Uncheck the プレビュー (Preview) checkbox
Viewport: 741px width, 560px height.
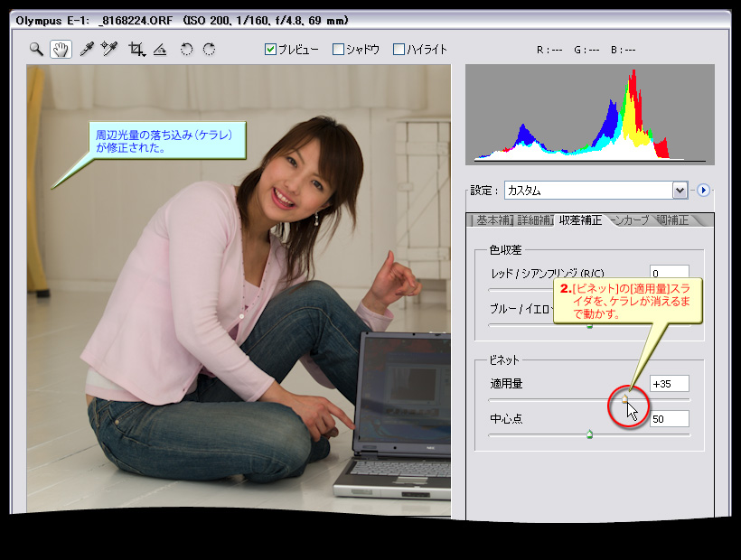(x=270, y=50)
